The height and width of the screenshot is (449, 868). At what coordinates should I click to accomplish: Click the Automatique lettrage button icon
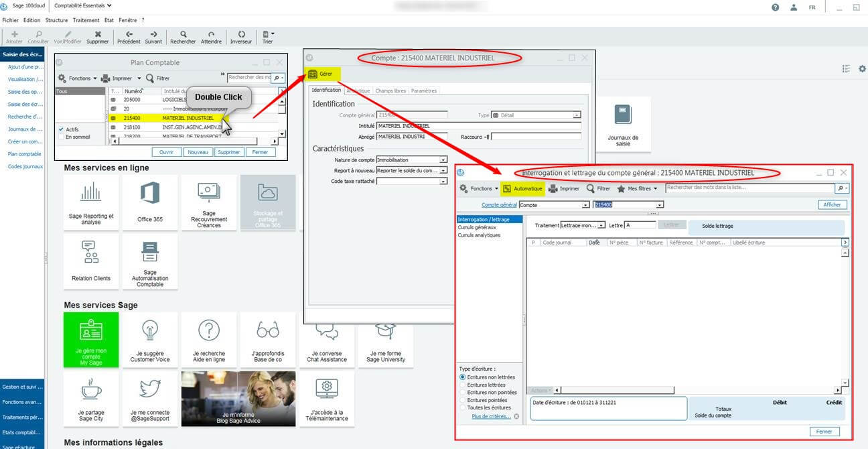tap(507, 189)
